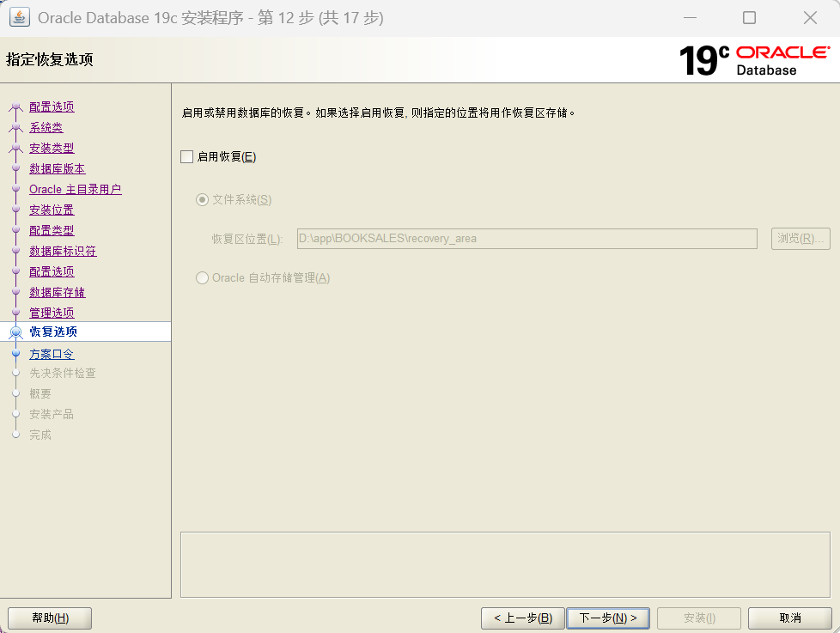Open help via 帮助 button
This screenshot has width=840, height=633.
[50, 618]
